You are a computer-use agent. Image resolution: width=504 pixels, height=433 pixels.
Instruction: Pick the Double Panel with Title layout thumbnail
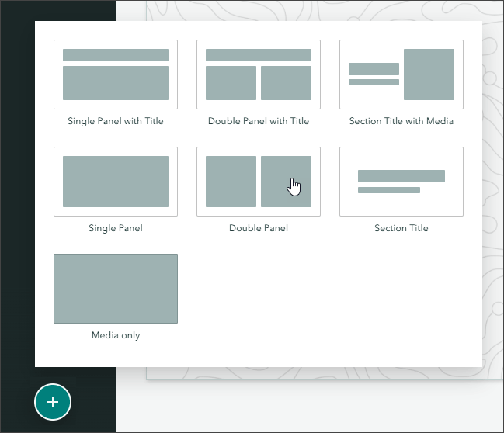pos(259,74)
